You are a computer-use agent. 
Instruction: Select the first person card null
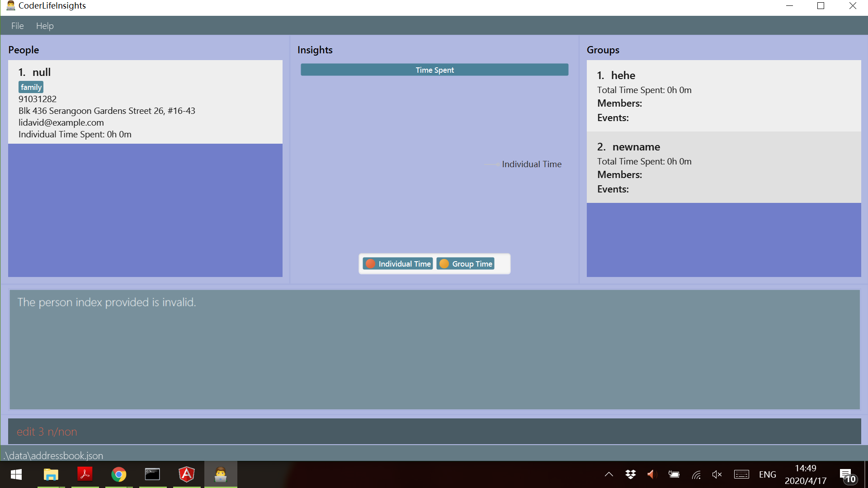(x=145, y=102)
